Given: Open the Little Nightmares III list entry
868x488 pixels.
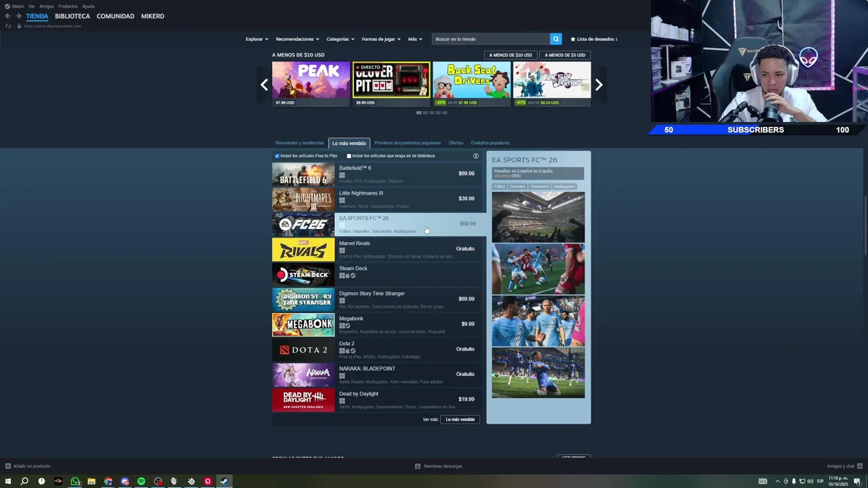Looking at the screenshot, I should point(376,199).
